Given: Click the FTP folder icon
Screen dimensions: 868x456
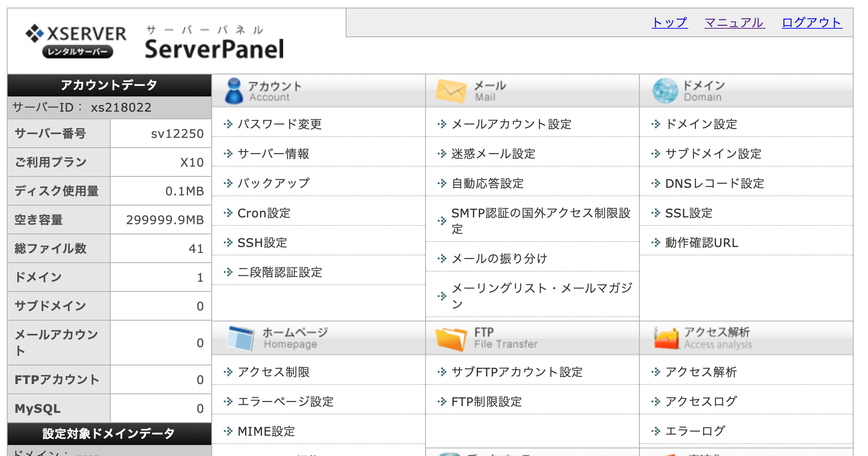Looking at the screenshot, I should pyautogui.click(x=450, y=339).
